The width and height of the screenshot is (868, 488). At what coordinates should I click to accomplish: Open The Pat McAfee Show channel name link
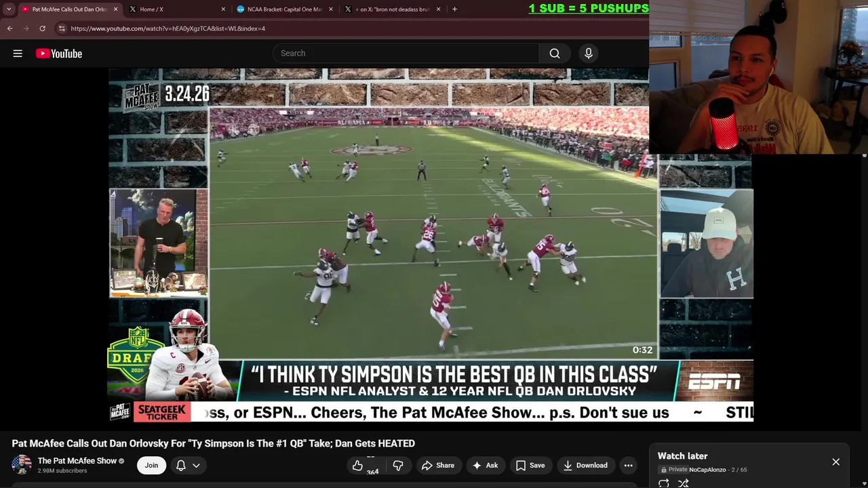point(77,461)
